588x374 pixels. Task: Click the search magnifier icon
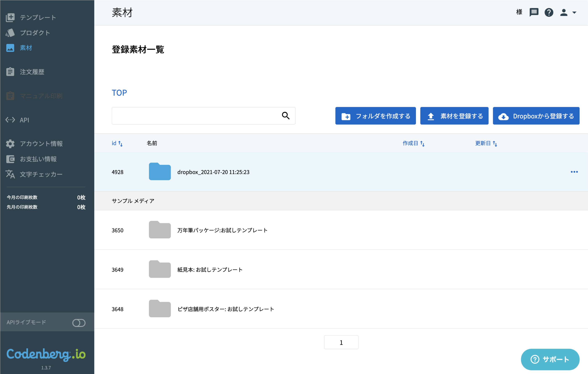pyautogui.click(x=285, y=115)
